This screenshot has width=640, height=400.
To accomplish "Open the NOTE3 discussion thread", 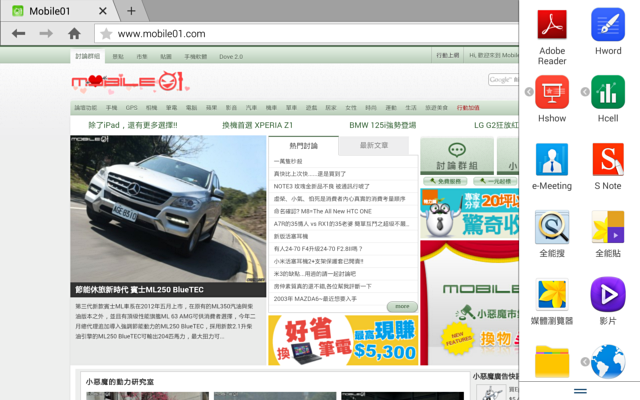I will click(322, 186).
